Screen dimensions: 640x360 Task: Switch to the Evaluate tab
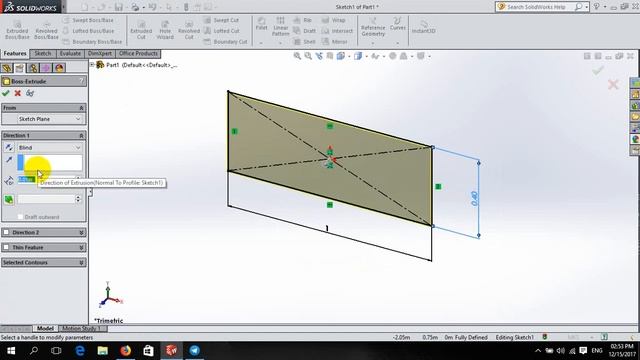pos(70,53)
